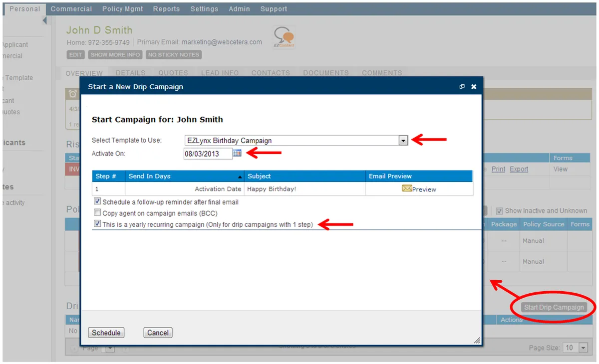
Task: Toggle the schedule follow-up reminder checkbox
Action: click(97, 202)
